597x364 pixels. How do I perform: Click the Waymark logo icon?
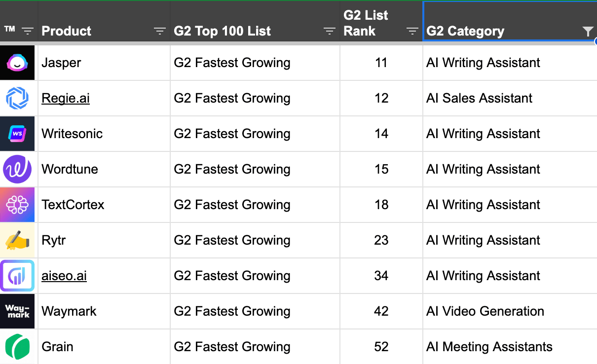[x=17, y=311]
